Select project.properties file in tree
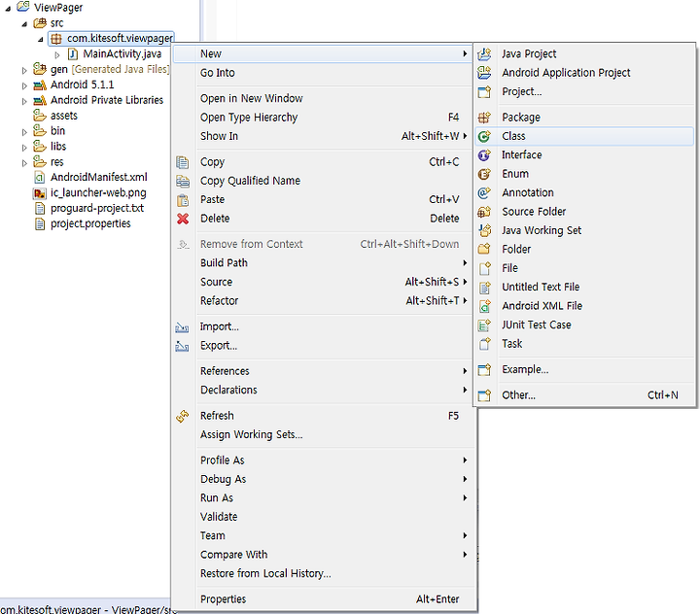 pos(90,223)
